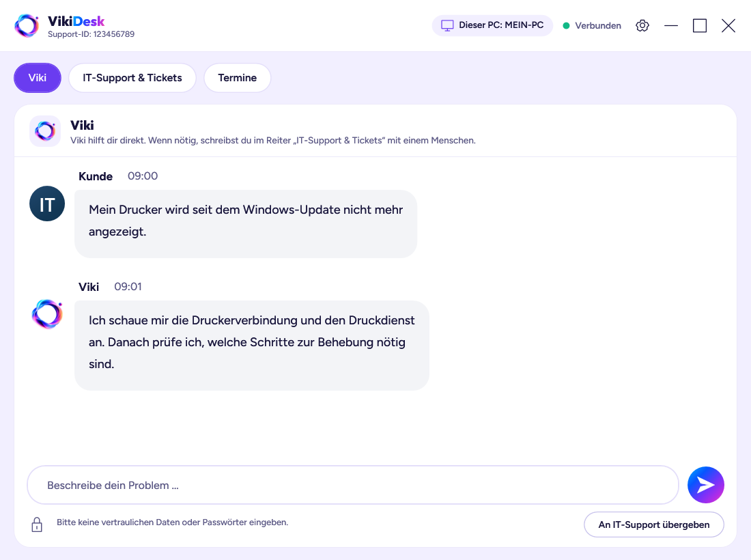Minimize the VikiDesk window
This screenshot has height=560, width=751.
coord(671,25)
